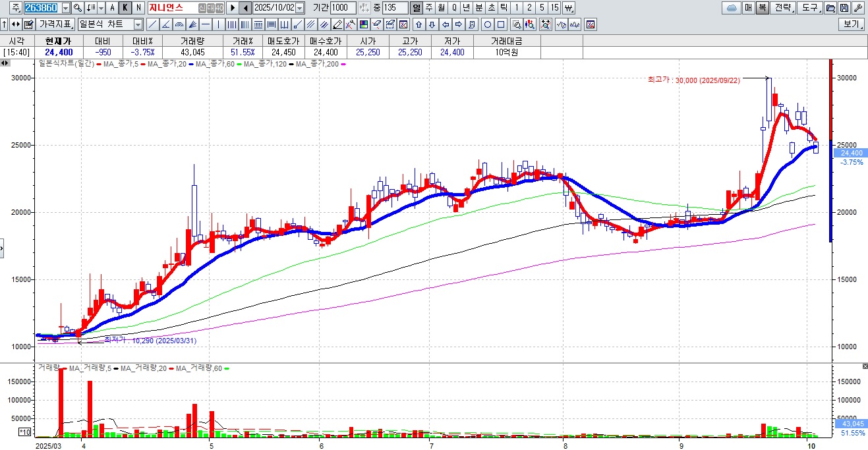Click the MA_종가,200 legend label

(x=318, y=64)
